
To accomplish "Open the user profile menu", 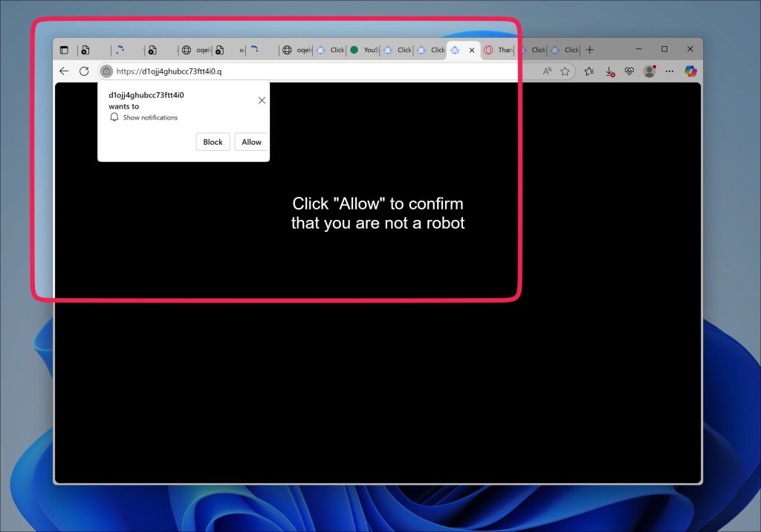I will click(650, 71).
